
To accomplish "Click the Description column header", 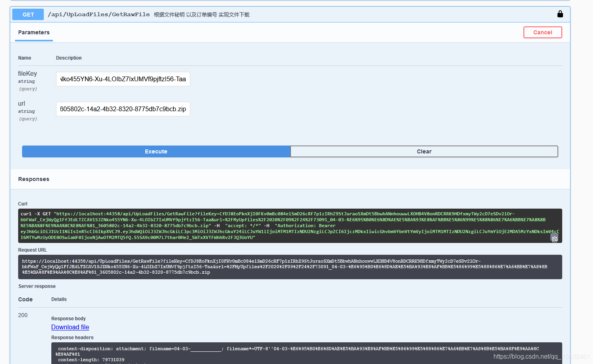I will tap(69, 58).
